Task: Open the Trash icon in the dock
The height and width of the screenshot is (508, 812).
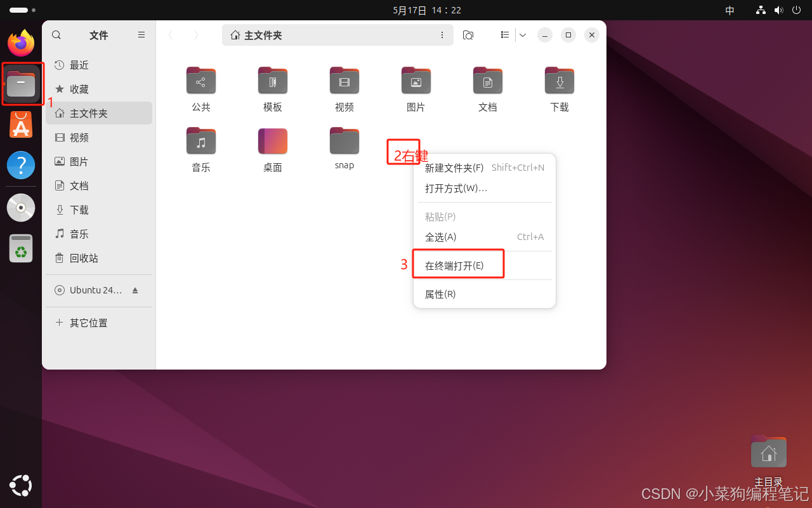Action: click(21, 248)
